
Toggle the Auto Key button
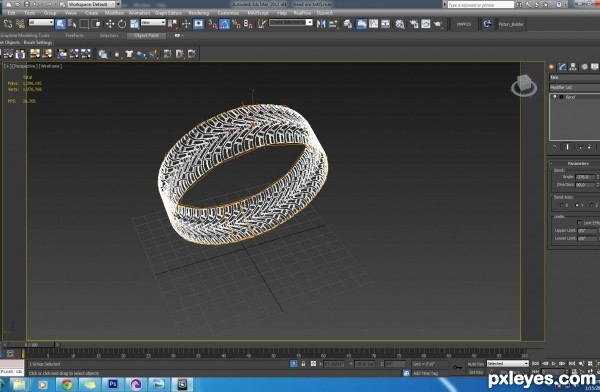476,364
